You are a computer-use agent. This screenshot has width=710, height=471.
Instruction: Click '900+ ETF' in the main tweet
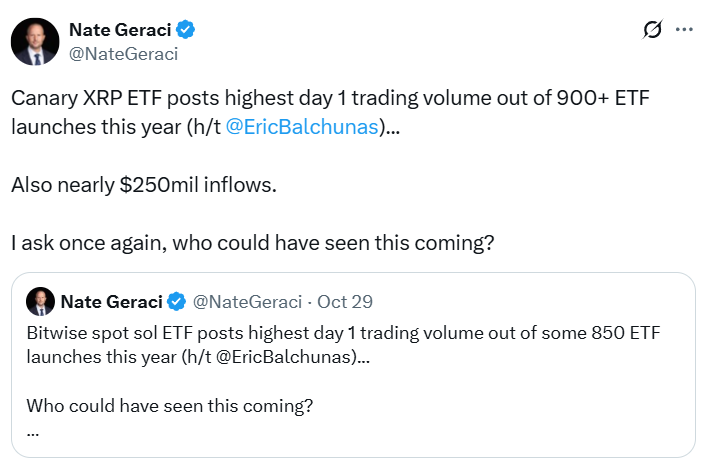(x=621, y=101)
